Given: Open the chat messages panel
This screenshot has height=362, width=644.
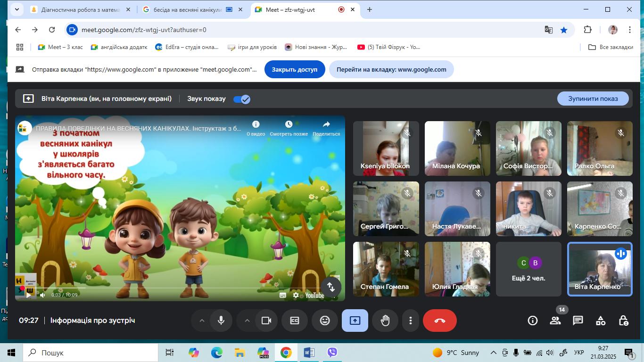Looking at the screenshot, I should tap(578, 321).
